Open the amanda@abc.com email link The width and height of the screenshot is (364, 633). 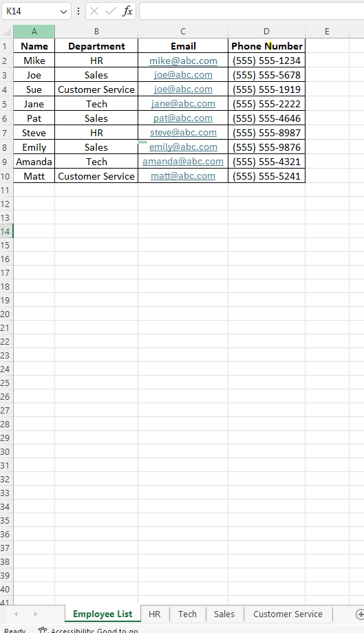183,162
